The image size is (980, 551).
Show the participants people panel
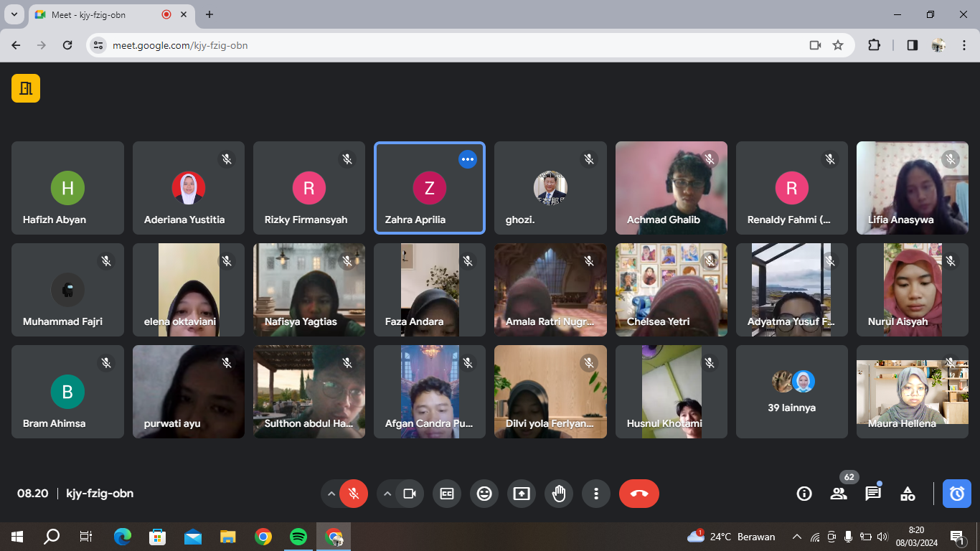click(x=838, y=494)
